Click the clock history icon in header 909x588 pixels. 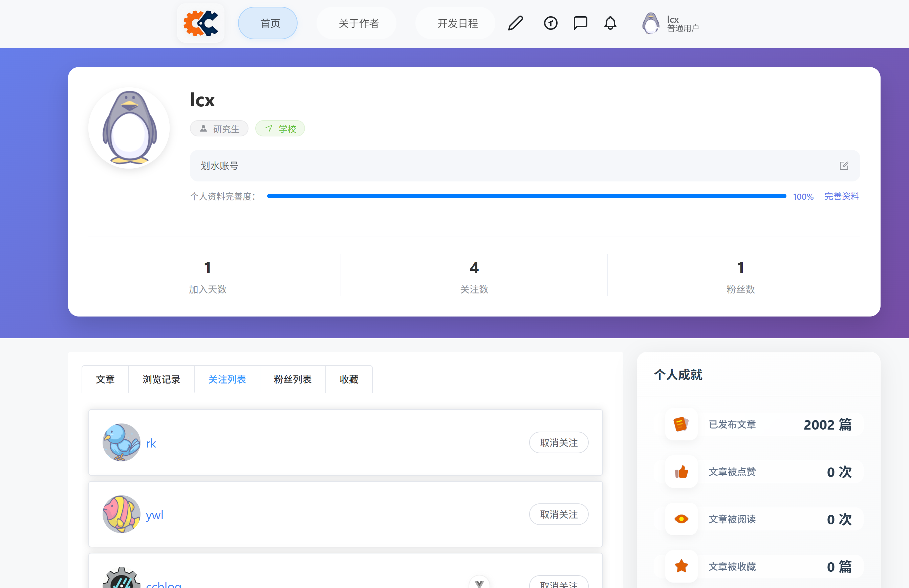[550, 23]
